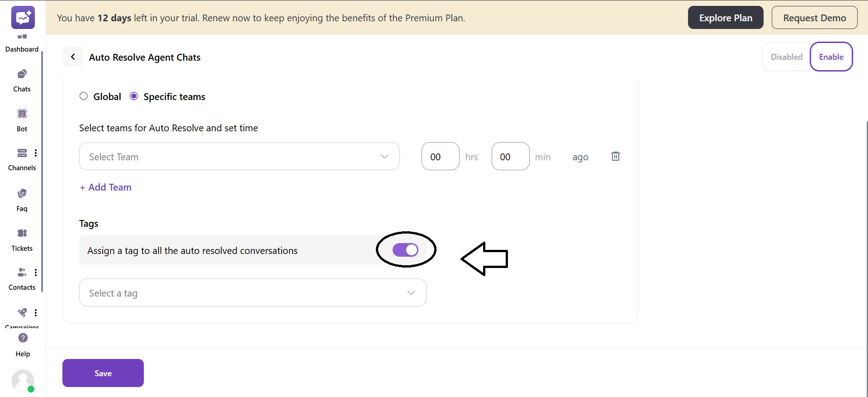Click the 'Auto Resolve Agent Chats' title
Viewport: 868px width, 397px height.
[145, 57]
